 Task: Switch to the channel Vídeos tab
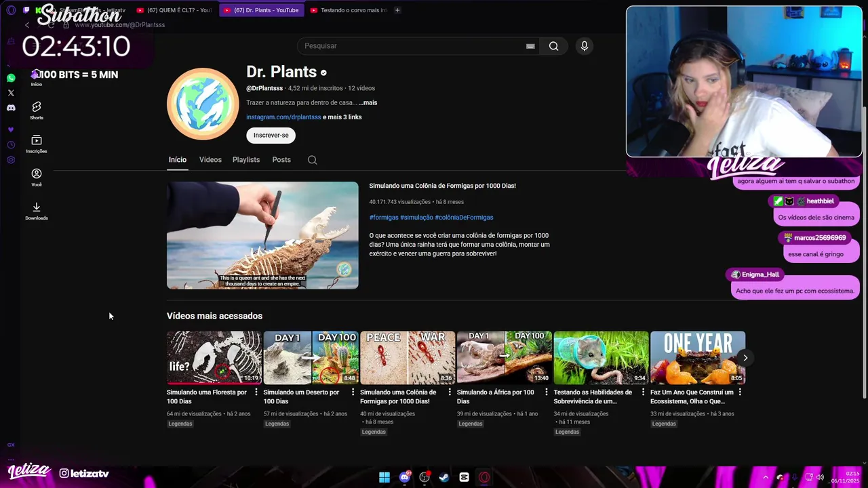[x=210, y=160]
